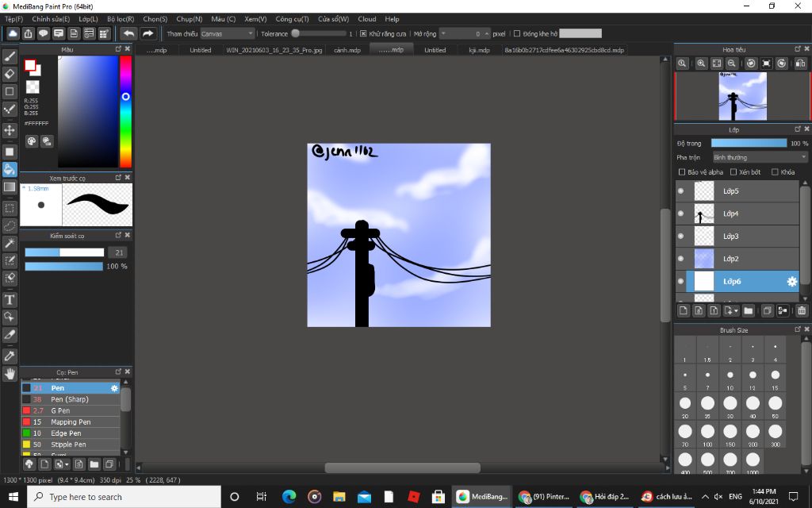
Task: Zoom in on the Navigator preview
Action: click(701, 63)
